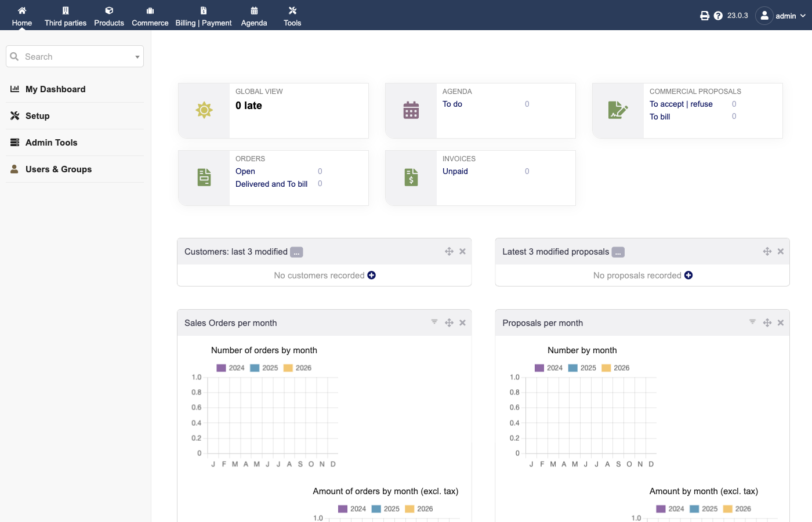The image size is (812, 522).
Task: Toggle 2024 legend swatch in Number by month chart
Action: click(x=539, y=368)
